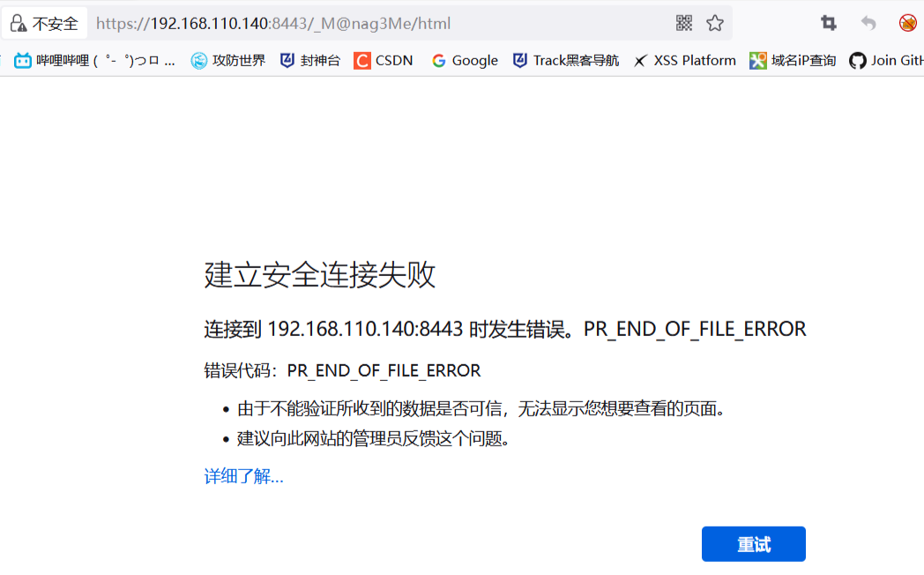This screenshot has height=575, width=924.
Task: Open the 域名iP查询 bookmark
Action: 793,60
